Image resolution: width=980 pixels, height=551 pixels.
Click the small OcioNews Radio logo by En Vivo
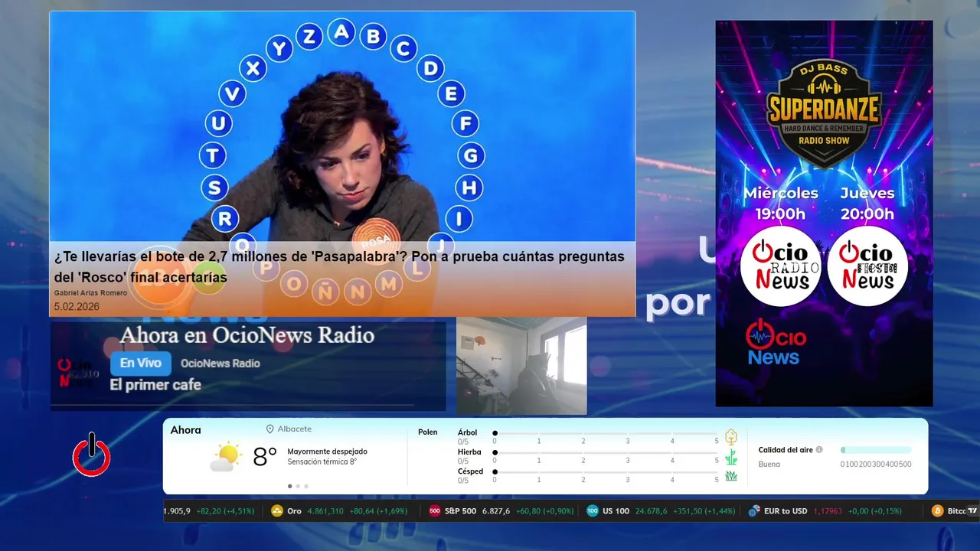79,373
